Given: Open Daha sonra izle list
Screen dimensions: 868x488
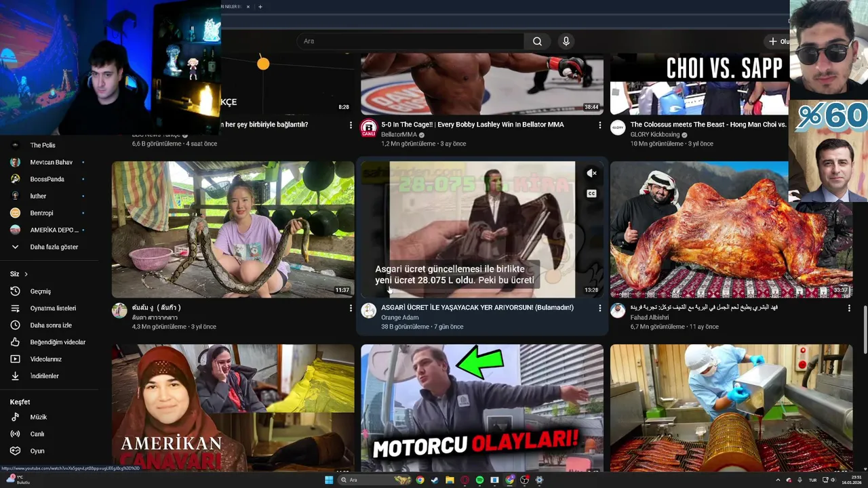Looking at the screenshot, I should point(51,325).
